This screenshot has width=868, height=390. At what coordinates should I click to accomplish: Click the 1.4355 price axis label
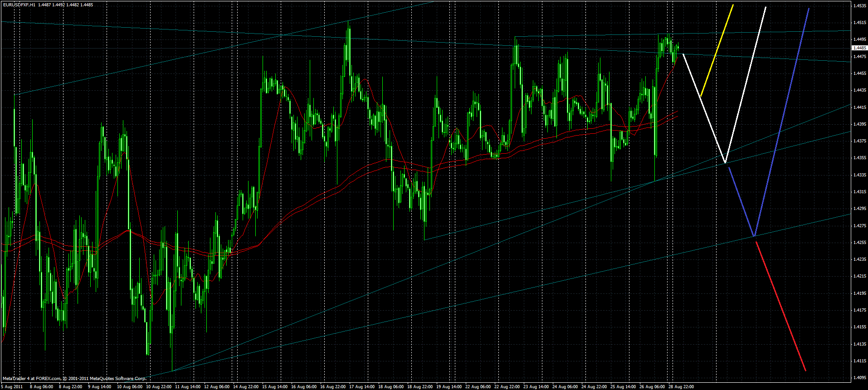click(859, 157)
